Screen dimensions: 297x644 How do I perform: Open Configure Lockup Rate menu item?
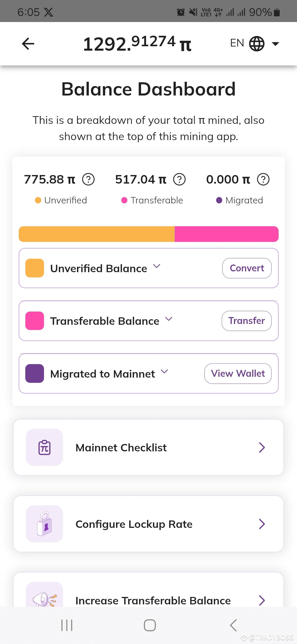click(x=148, y=524)
